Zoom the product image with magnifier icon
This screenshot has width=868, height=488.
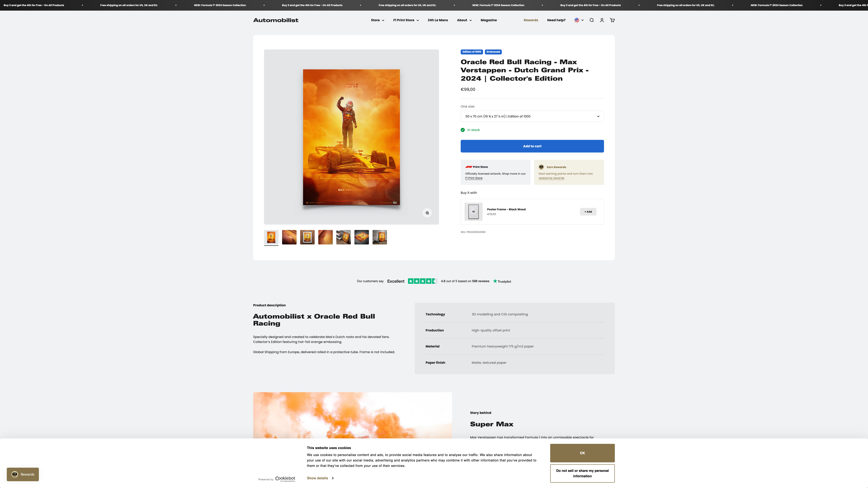(x=427, y=213)
